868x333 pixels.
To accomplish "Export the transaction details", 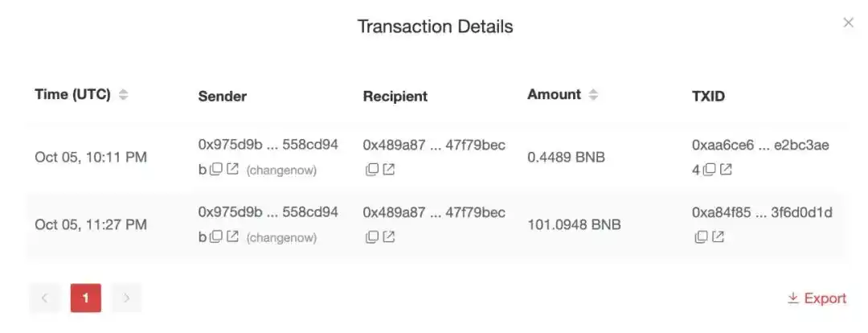I will click(x=817, y=298).
